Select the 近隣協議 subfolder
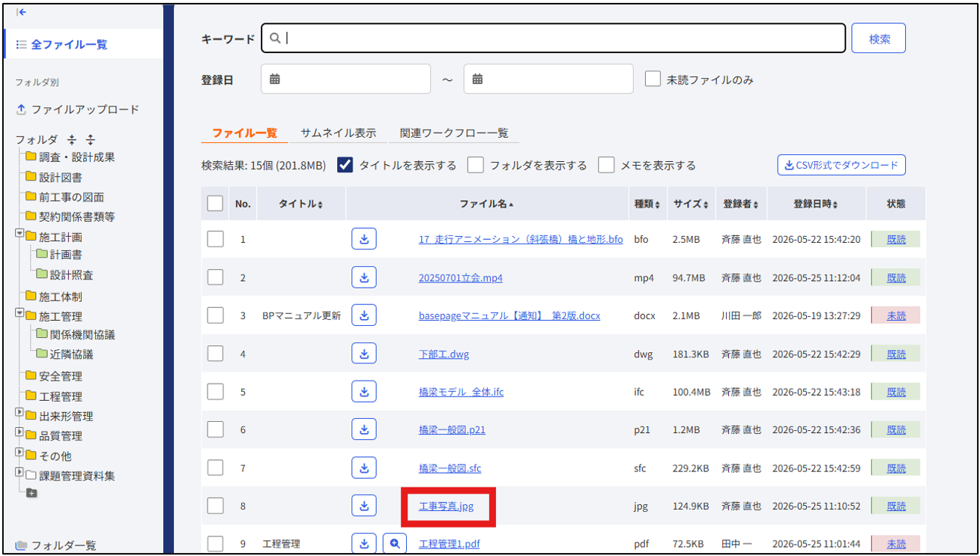This screenshot has width=980, height=556. [71, 354]
